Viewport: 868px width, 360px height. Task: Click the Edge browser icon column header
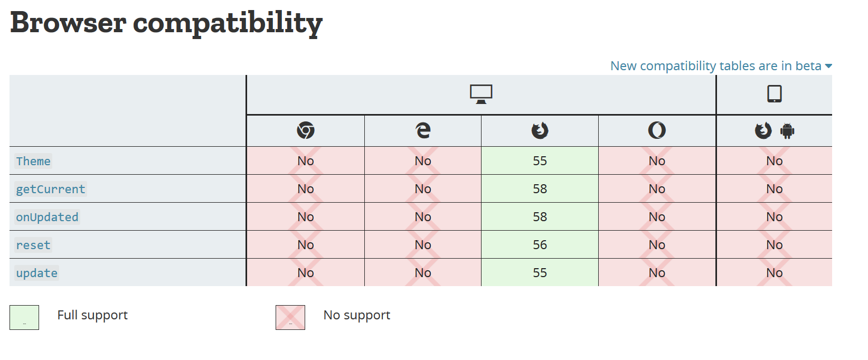pyautogui.click(x=423, y=130)
